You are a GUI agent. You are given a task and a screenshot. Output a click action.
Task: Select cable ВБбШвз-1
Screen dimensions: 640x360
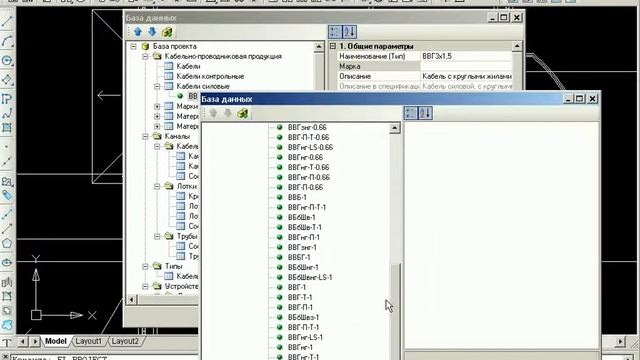coord(303,318)
